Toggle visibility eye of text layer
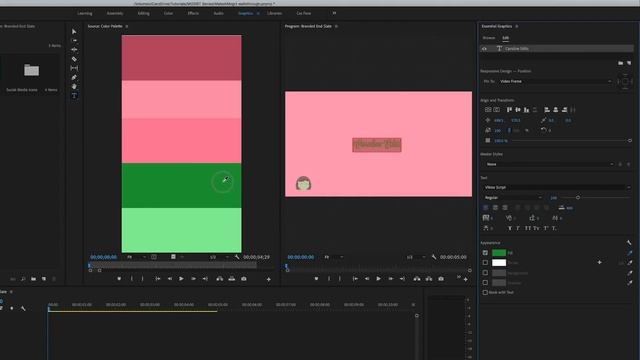This screenshot has height=360, width=640. tap(484, 49)
